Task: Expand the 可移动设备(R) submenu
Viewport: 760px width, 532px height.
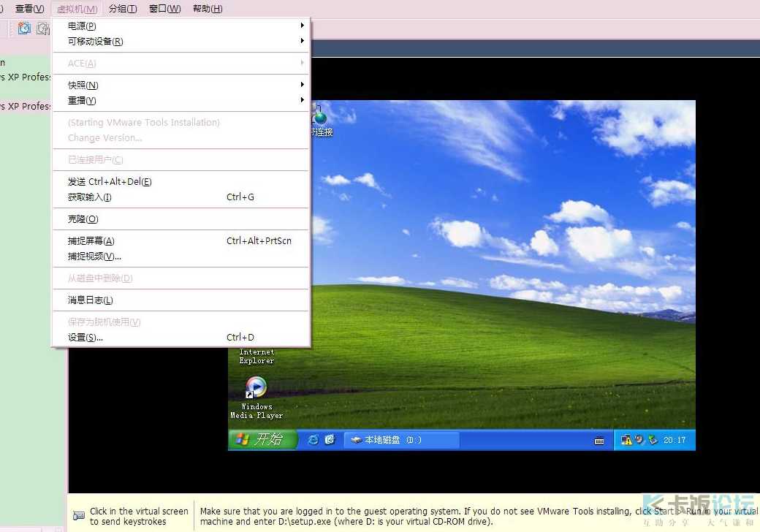Action: coord(180,41)
